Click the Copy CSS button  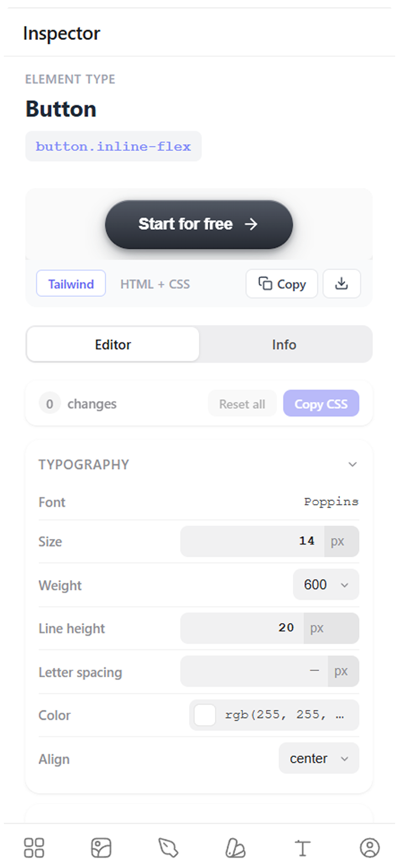321,404
